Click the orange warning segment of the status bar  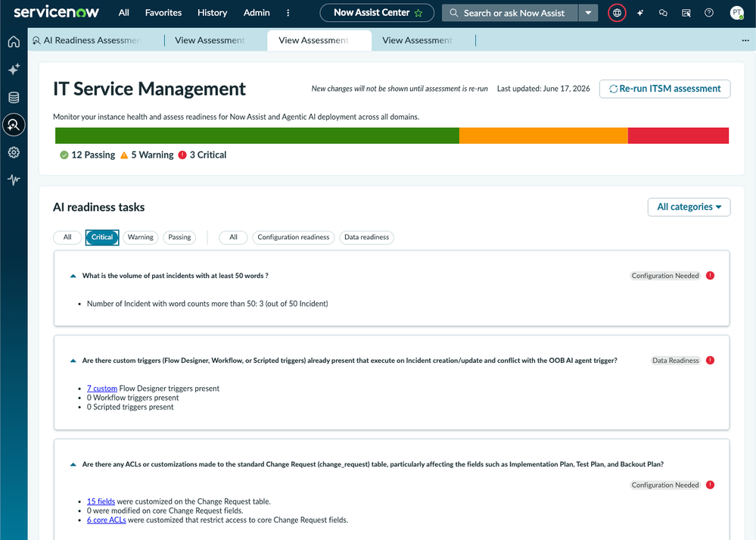543,136
